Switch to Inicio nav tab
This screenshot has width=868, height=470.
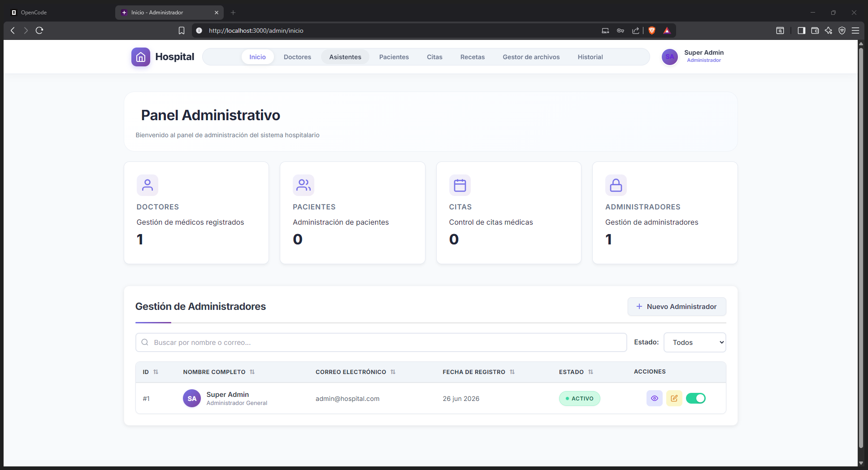[258, 57]
